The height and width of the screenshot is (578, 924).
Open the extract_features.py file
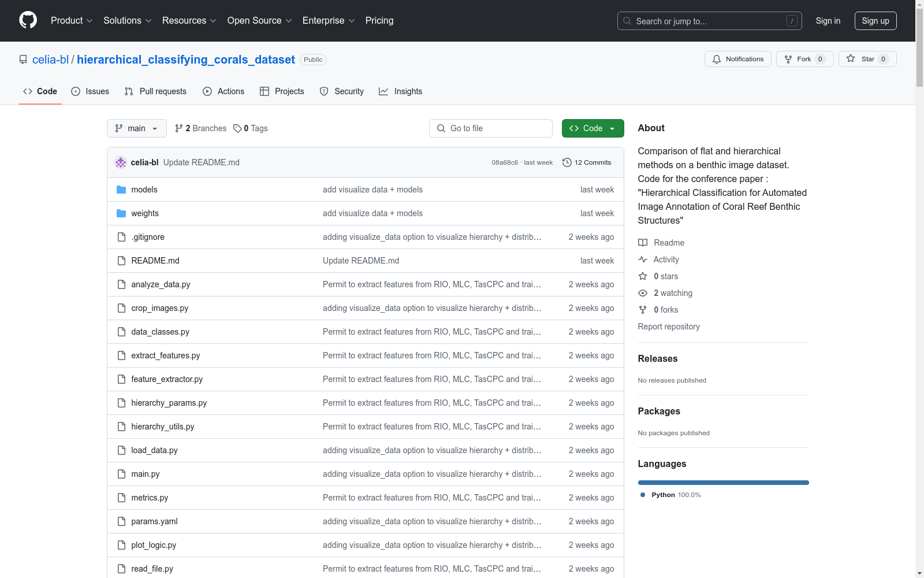pos(165,355)
